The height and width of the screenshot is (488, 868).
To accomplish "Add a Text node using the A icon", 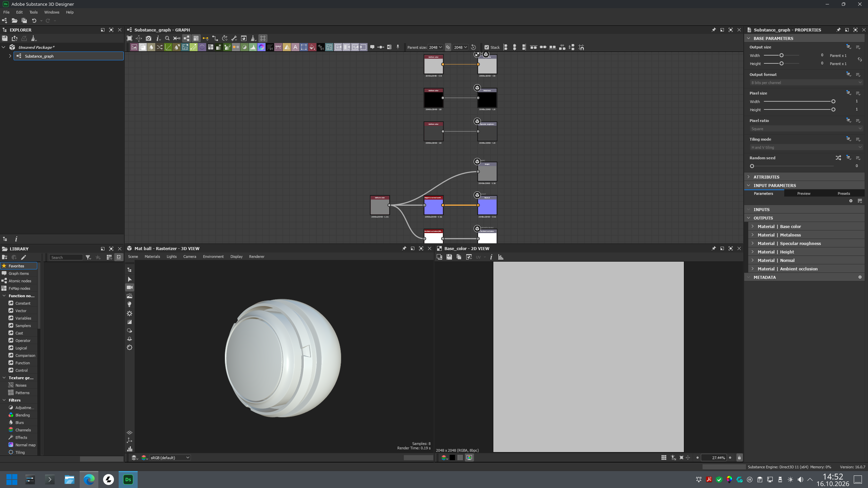I will (x=295, y=47).
